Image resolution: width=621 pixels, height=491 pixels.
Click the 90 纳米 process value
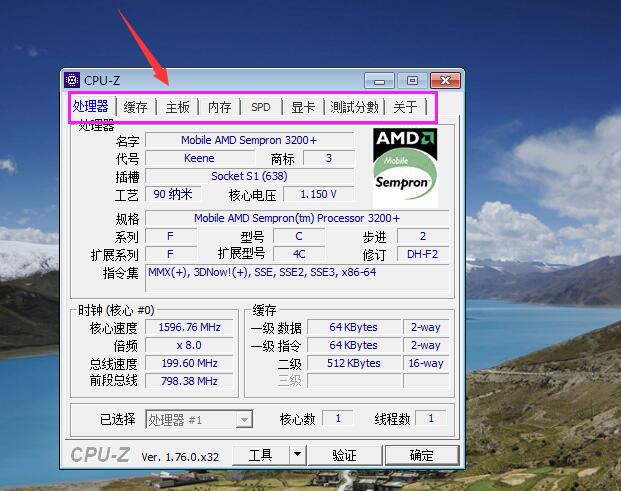173,194
